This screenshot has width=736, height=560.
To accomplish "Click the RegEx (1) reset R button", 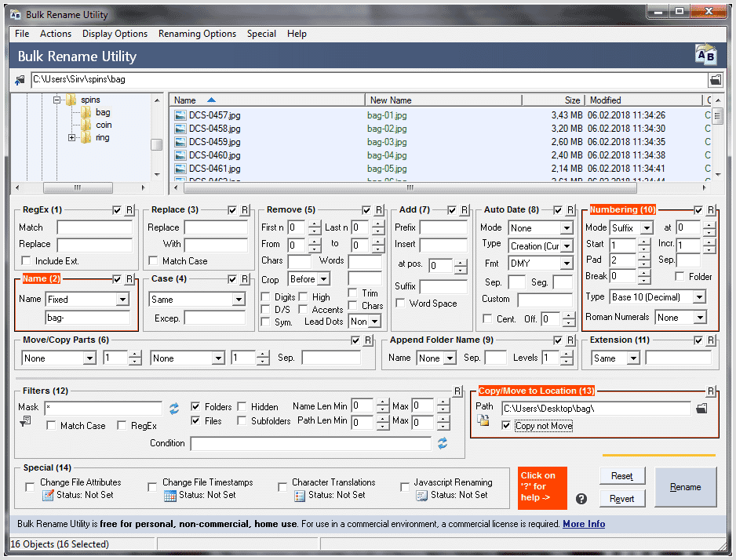I will (129, 210).
